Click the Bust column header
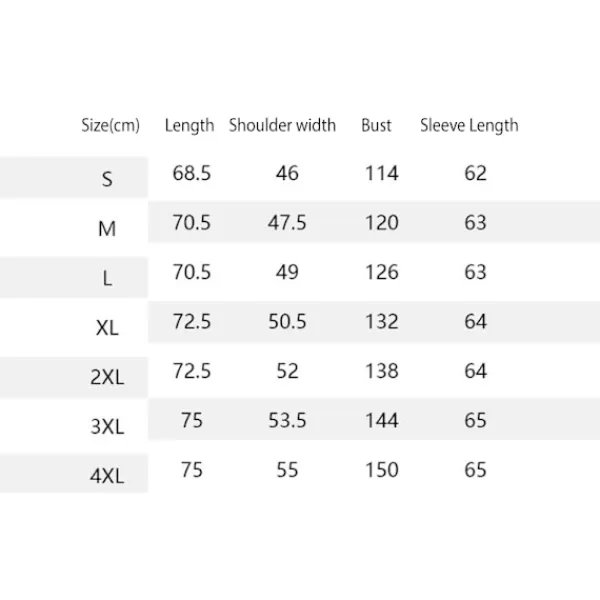This screenshot has width=600, height=600. point(376,126)
